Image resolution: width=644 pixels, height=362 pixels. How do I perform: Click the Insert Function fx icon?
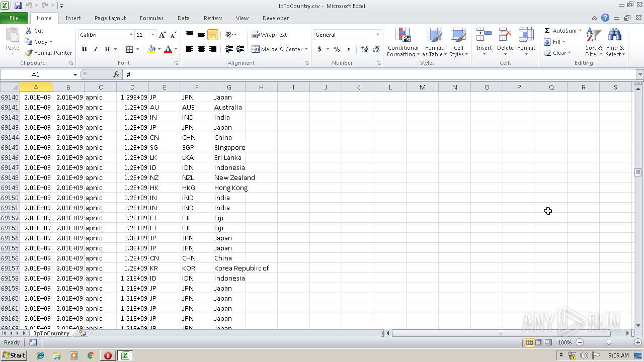(116, 74)
